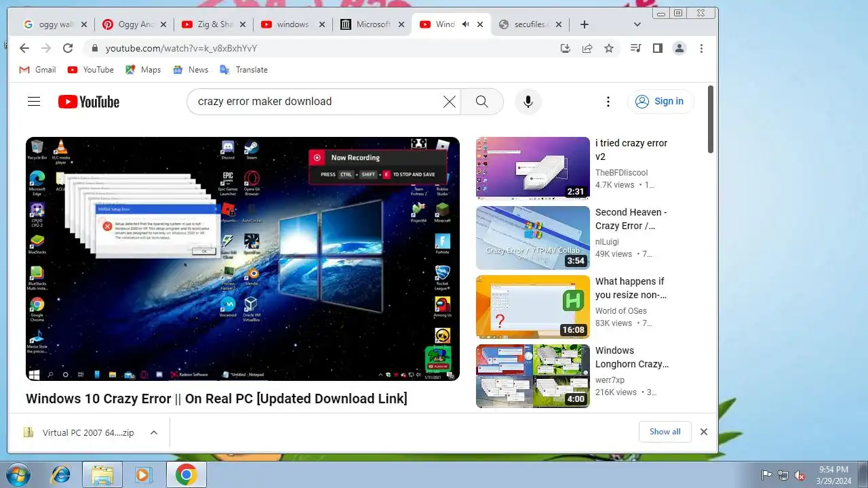Open tab search dropdown arrow
This screenshot has width=868, height=488.
(x=637, y=24)
